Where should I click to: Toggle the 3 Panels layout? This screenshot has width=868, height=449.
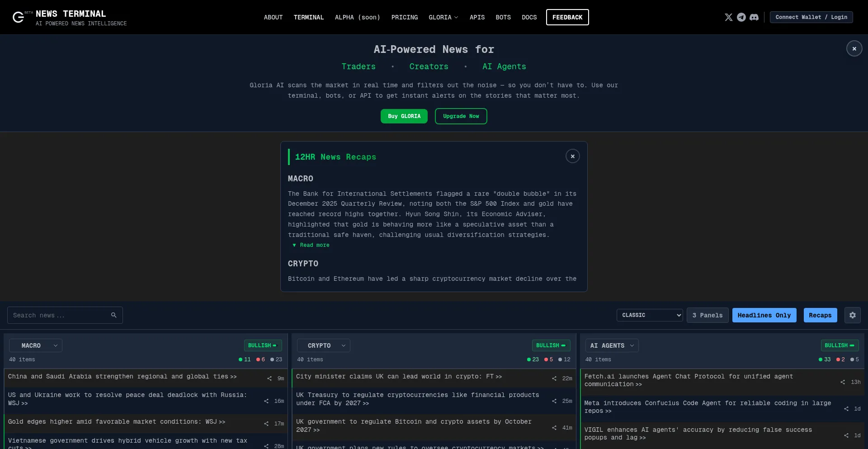708,315
